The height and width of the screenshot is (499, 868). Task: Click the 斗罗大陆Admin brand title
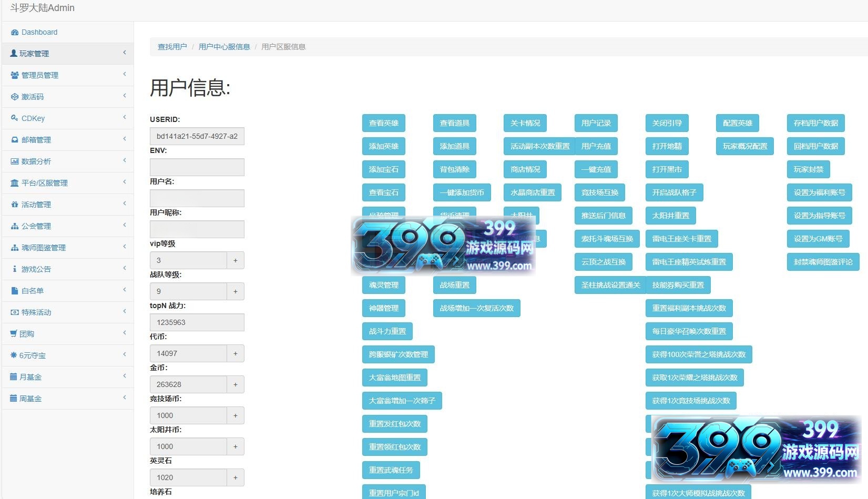point(43,8)
